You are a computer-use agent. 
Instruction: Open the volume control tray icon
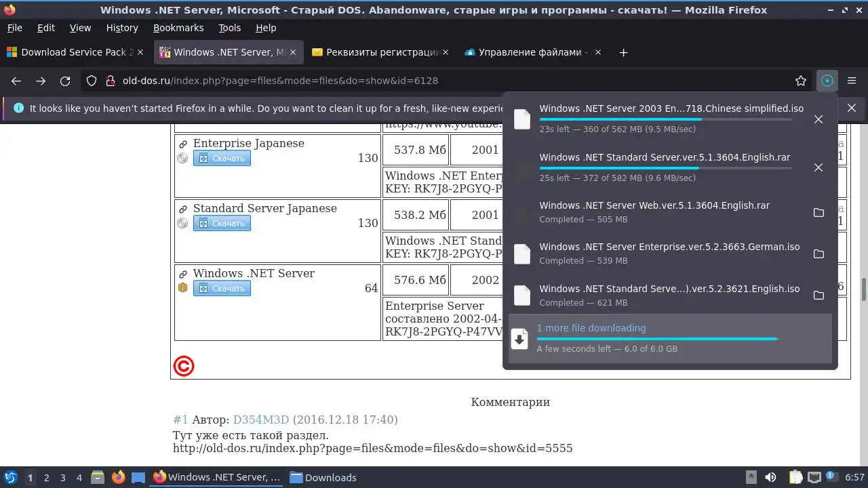click(x=770, y=477)
